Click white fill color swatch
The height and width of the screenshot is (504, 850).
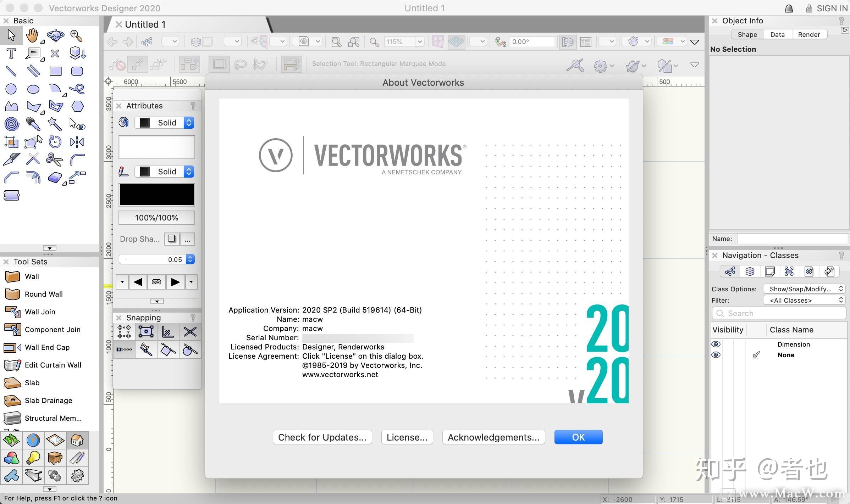[156, 147]
